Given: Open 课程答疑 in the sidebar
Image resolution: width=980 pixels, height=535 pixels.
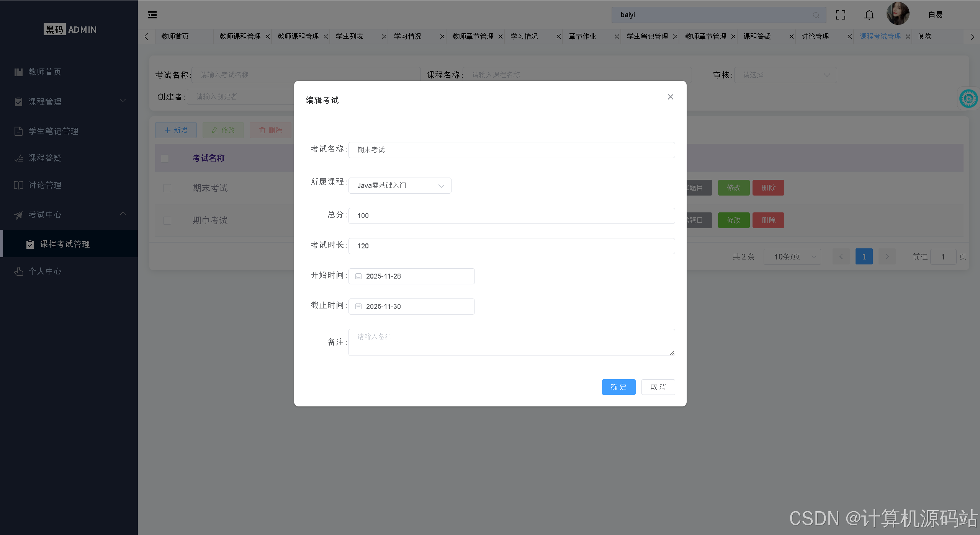Looking at the screenshot, I should point(45,158).
